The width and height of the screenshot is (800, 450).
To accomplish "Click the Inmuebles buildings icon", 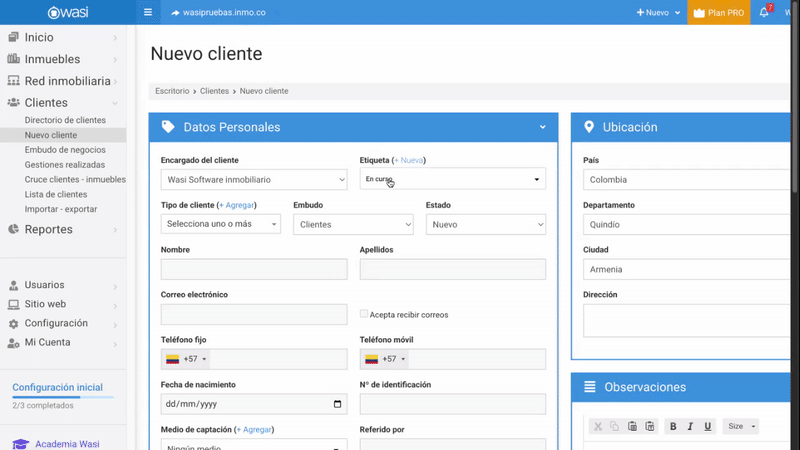I will [14, 59].
